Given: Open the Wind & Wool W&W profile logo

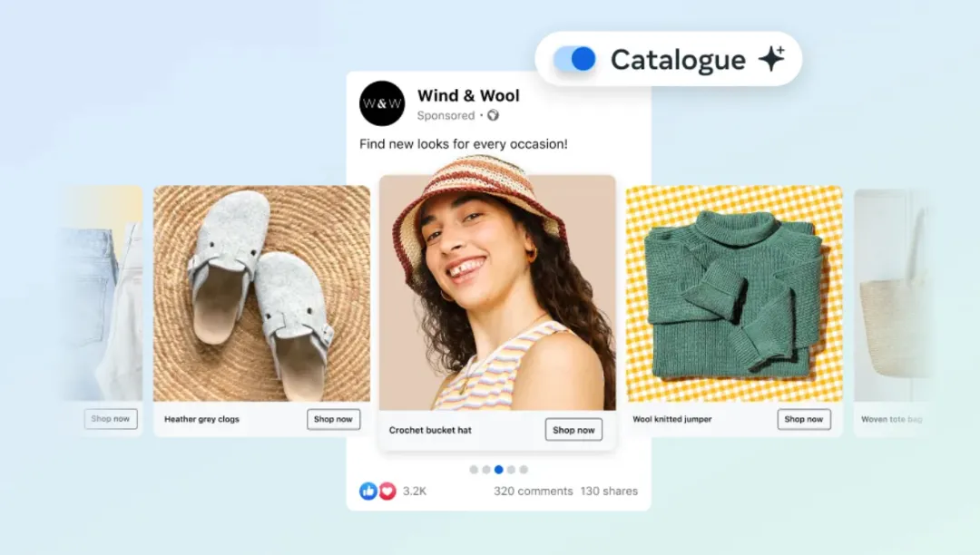Looking at the screenshot, I should pos(382,103).
